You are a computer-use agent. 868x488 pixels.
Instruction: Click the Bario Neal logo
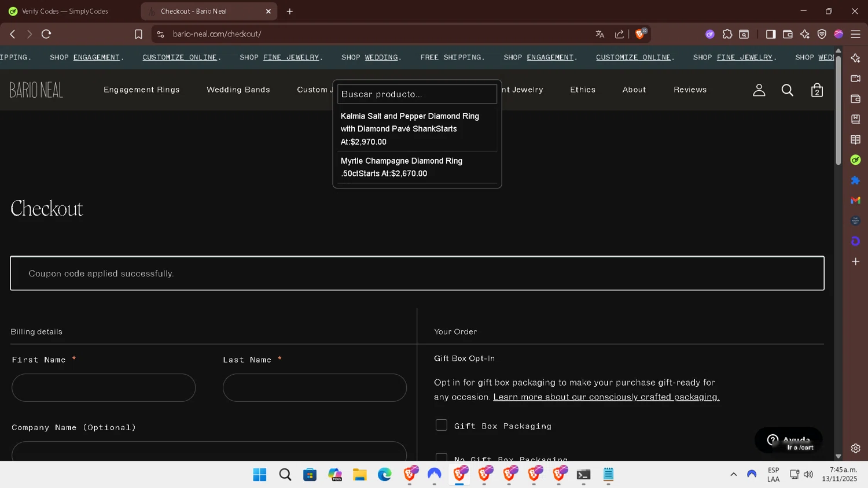tap(36, 90)
